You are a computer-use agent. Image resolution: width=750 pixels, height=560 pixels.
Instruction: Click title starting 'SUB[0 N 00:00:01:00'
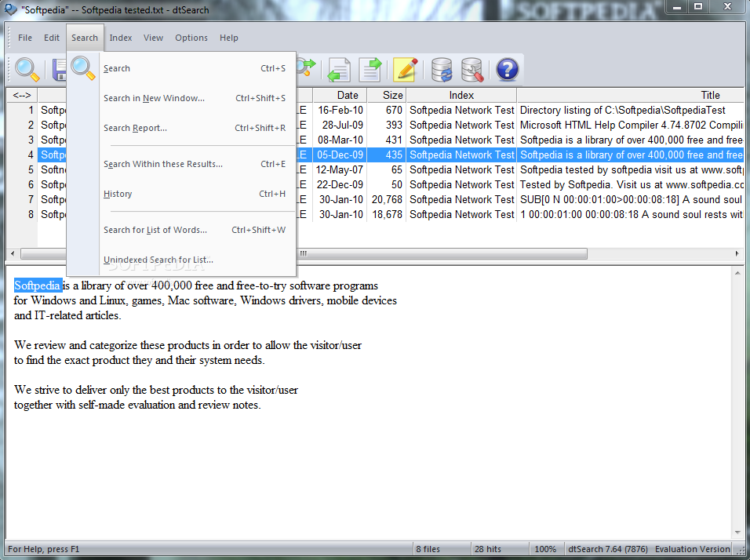pyautogui.click(x=632, y=199)
